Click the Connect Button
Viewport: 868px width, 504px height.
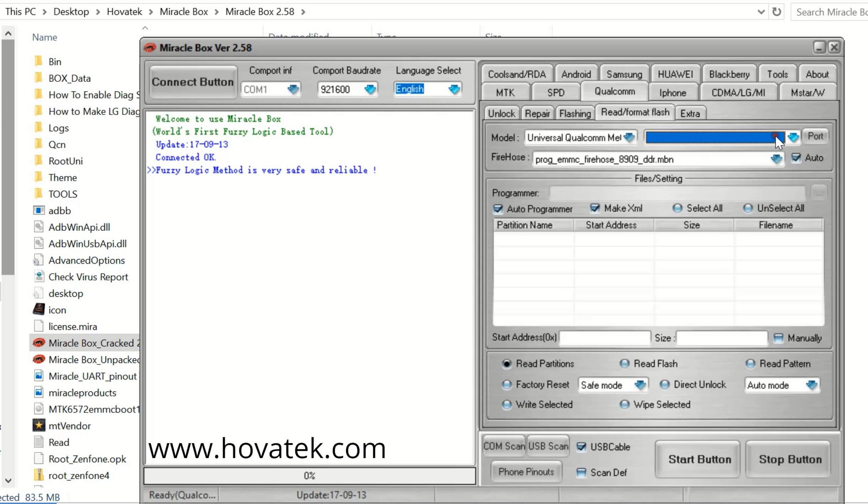[193, 82]
